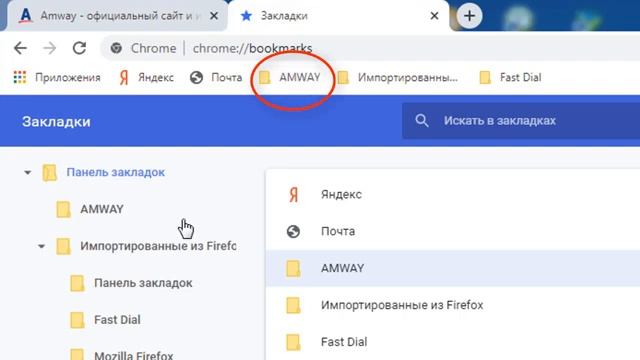Click the globe icon beside Почта in the list

pyautogui.click(x=293, y=231)
